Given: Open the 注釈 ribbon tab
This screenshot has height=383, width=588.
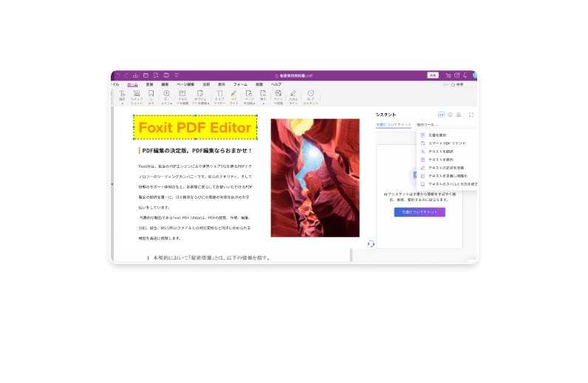Looking at the screenshot, I should (x=206, y=84).
